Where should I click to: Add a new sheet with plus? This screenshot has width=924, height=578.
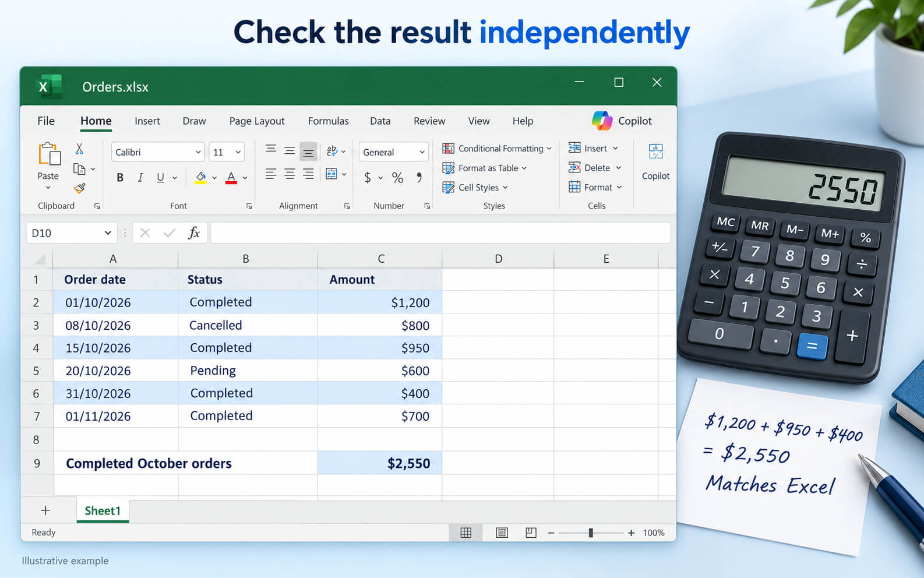pyautogui.click(x=45, y=510)
